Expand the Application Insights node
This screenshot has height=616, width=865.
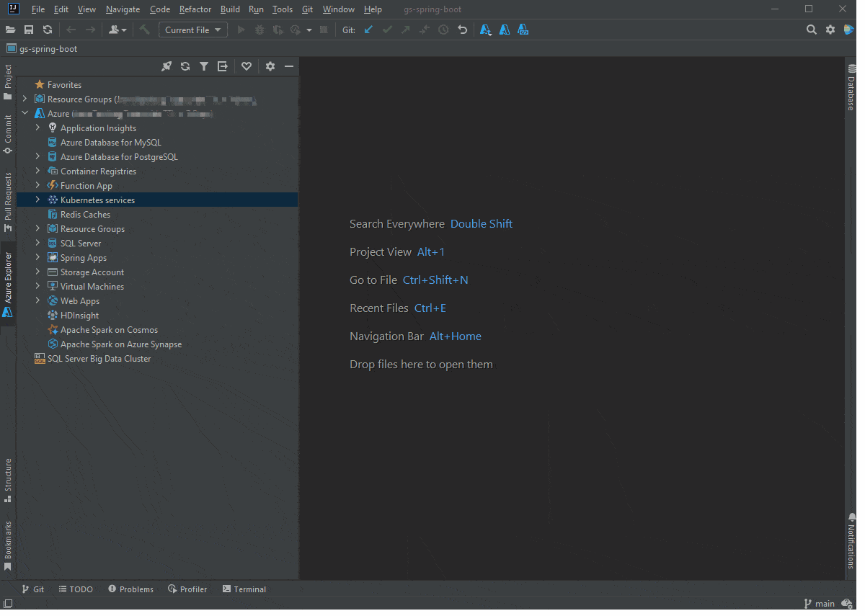(38, 128)
